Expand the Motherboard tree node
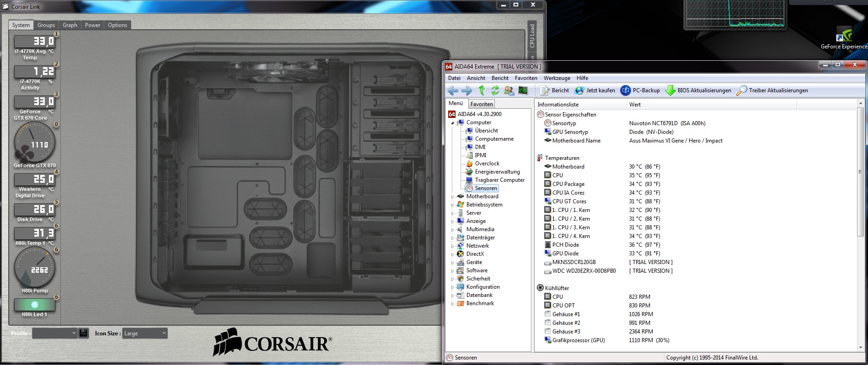This screenshot has width=868, height=365. pos(452,197)
